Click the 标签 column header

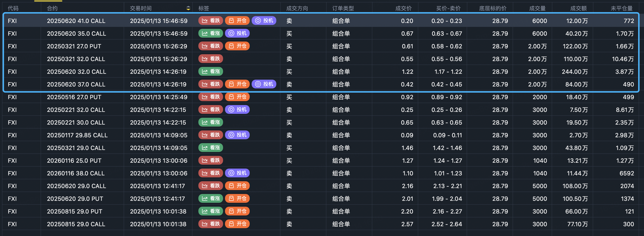pos(204,8)
